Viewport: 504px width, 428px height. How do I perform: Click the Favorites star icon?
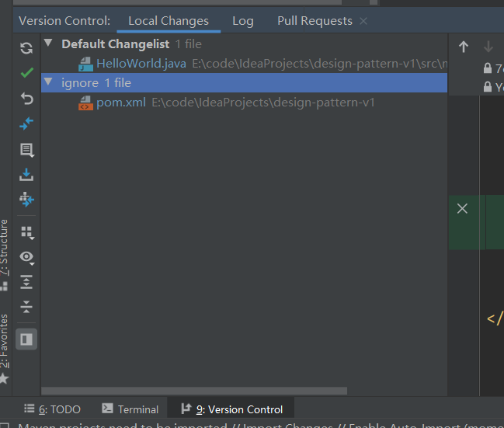click(4, 378)
